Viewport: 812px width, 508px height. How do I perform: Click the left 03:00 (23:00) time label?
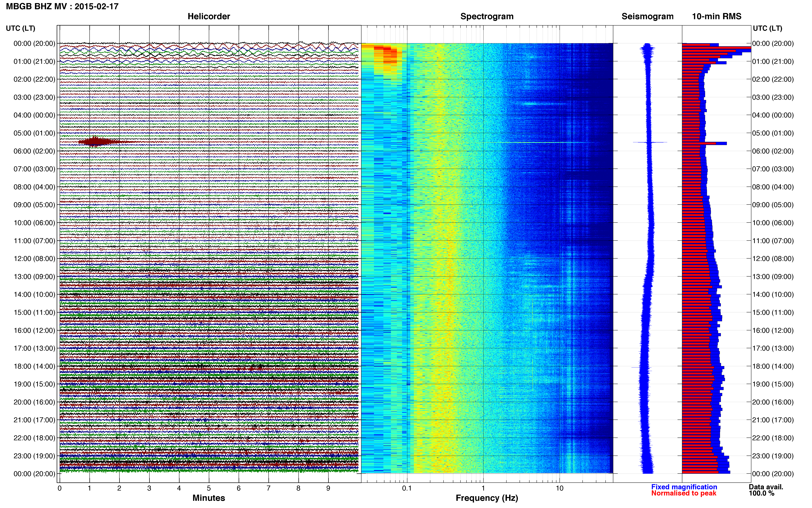pos(34,97)
